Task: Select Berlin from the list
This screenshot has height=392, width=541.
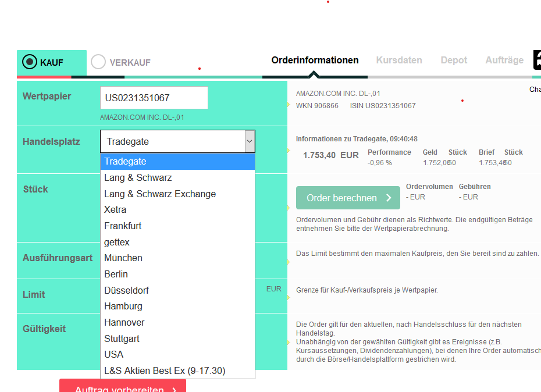Action: (177, 275)
